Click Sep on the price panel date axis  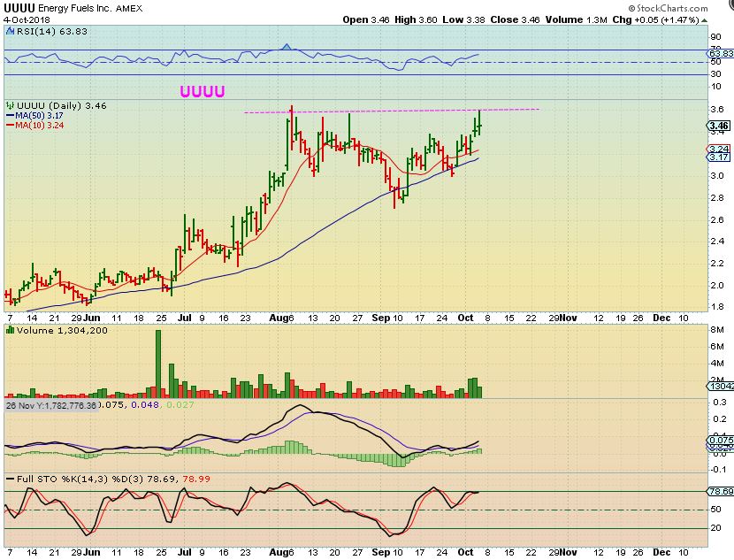(381, 318)
